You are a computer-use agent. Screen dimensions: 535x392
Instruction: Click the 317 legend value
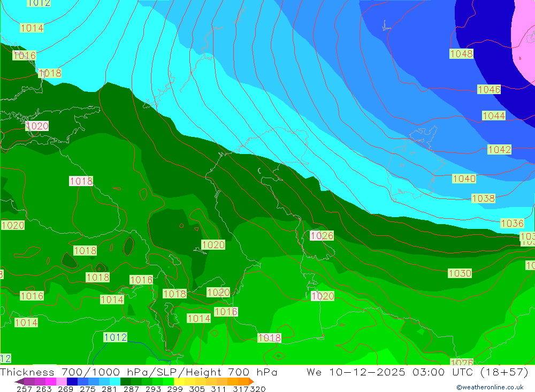point(241,389)
